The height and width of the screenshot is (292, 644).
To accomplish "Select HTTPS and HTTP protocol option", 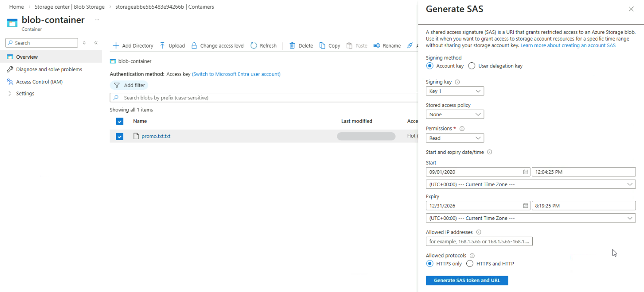I will (x=470, y=263).
